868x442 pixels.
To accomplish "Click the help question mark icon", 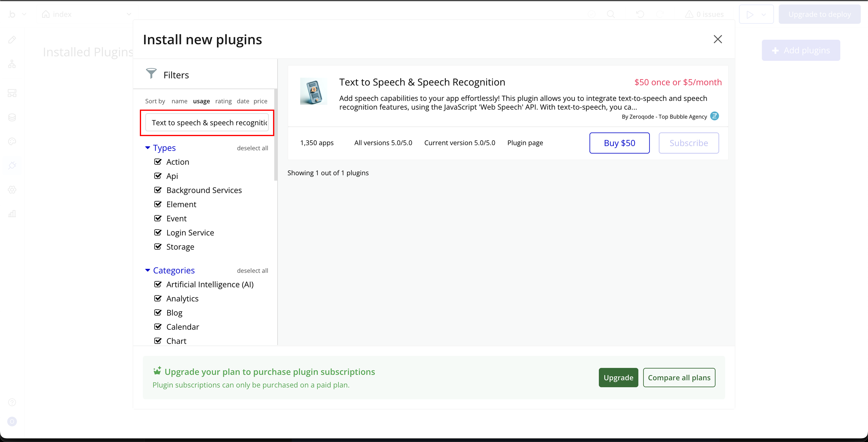I will (12, 402).
